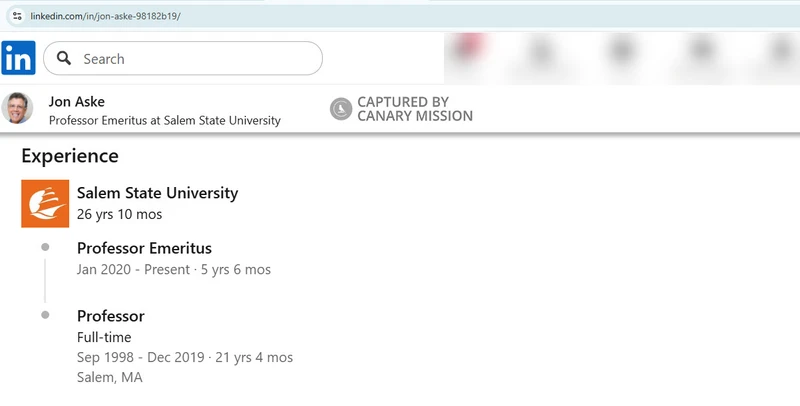Screen dimensions: 800x406
Task: Open the LinkedIn home logo
Action: (x=18, y=58)
